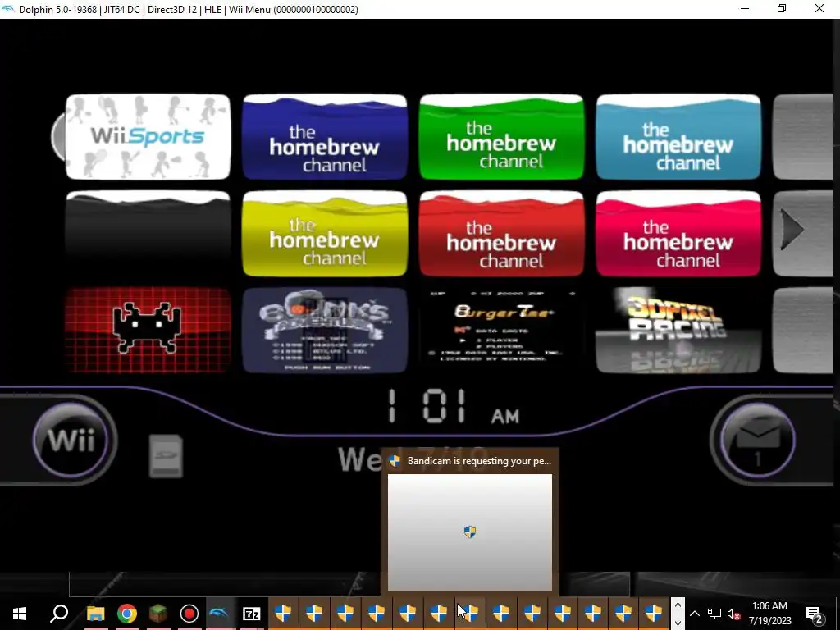
Task: Launch the red homebrew channel
Action: [501, 234]
